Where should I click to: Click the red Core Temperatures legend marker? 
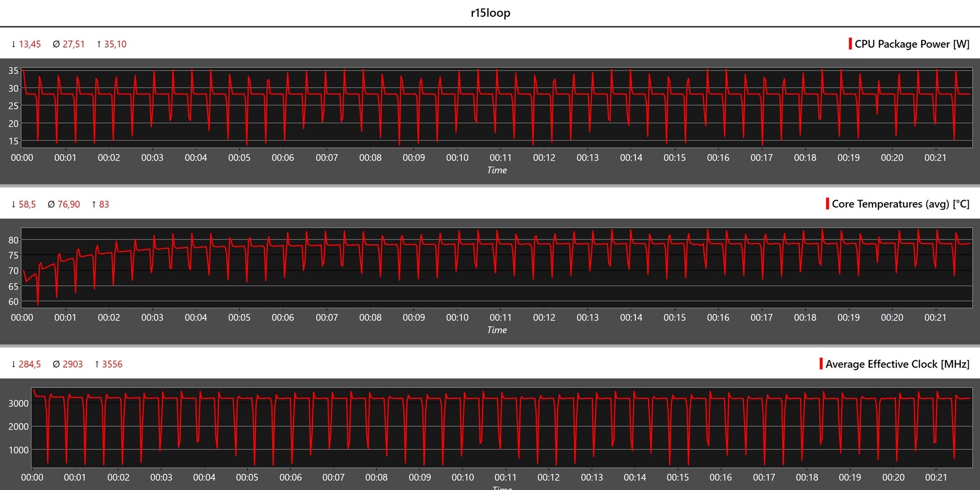[827, 204]
